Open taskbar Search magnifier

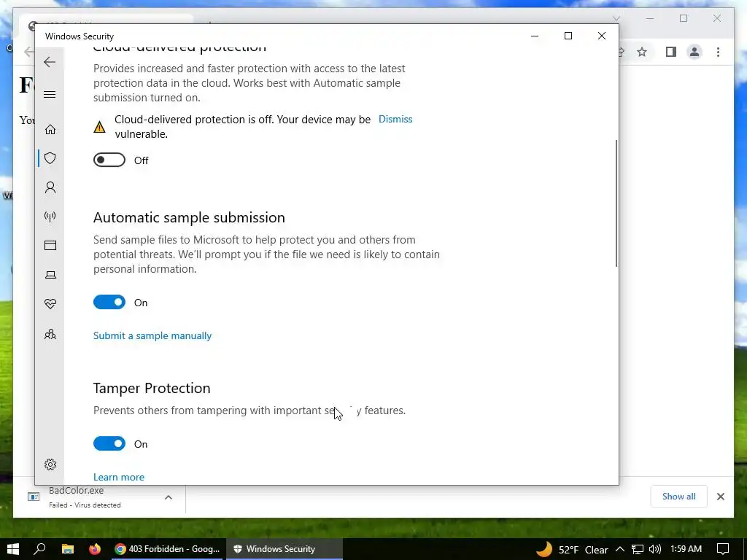40,549
